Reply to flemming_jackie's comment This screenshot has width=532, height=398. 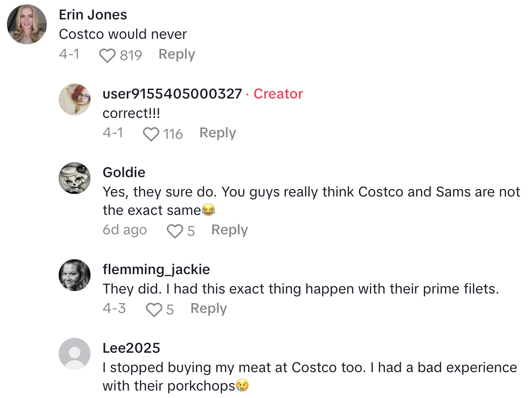(x=208, y=308)
